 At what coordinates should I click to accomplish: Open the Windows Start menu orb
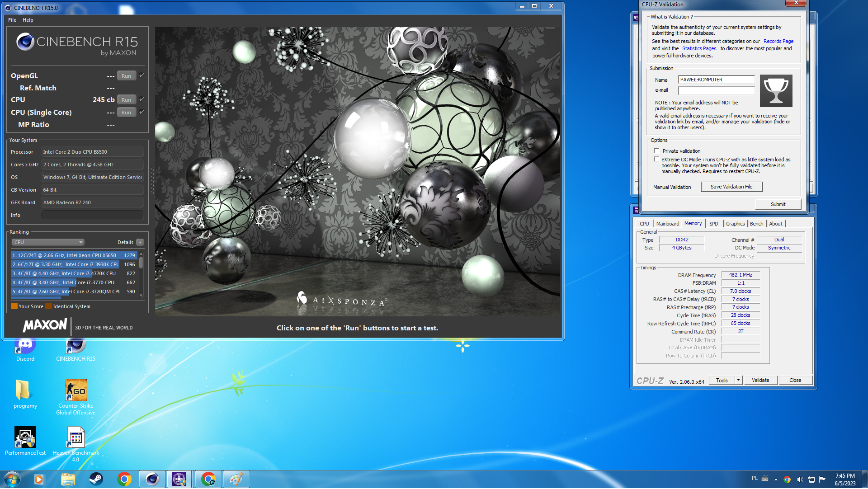pos(12,480)
